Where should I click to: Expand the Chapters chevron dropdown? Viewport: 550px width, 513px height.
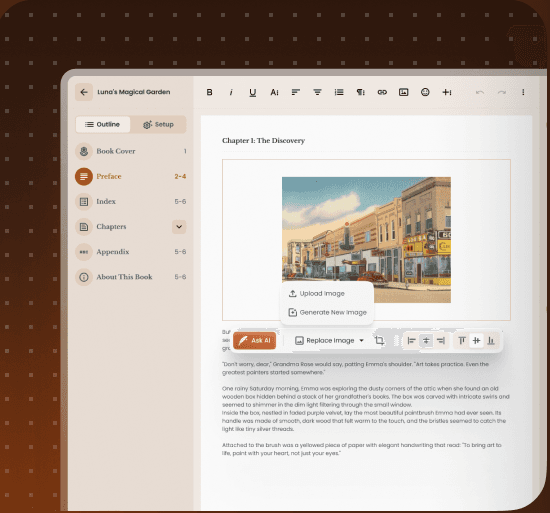coord(179,227)
